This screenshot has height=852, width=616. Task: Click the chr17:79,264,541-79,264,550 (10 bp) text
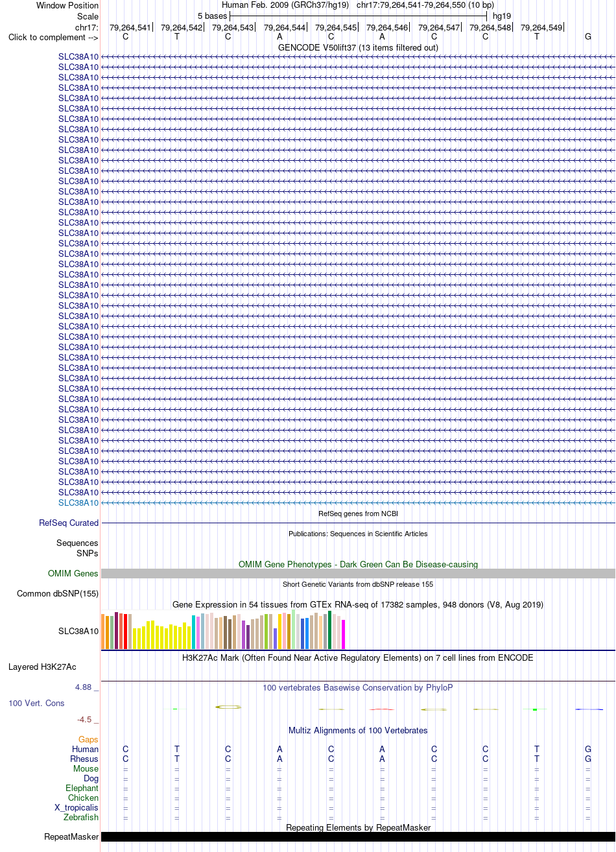(425, 5)
